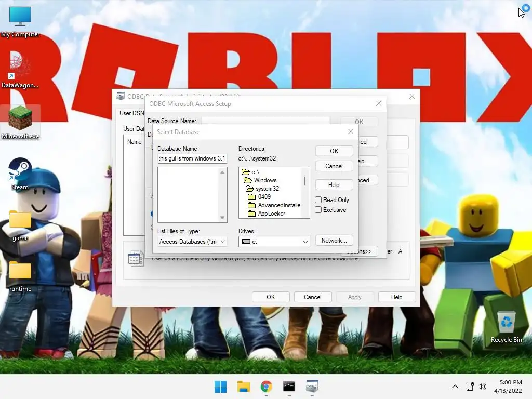Open the Steam desktop shortcut
Image resolution: width=532 pixels, height=399 pixels.
point(20,173)
